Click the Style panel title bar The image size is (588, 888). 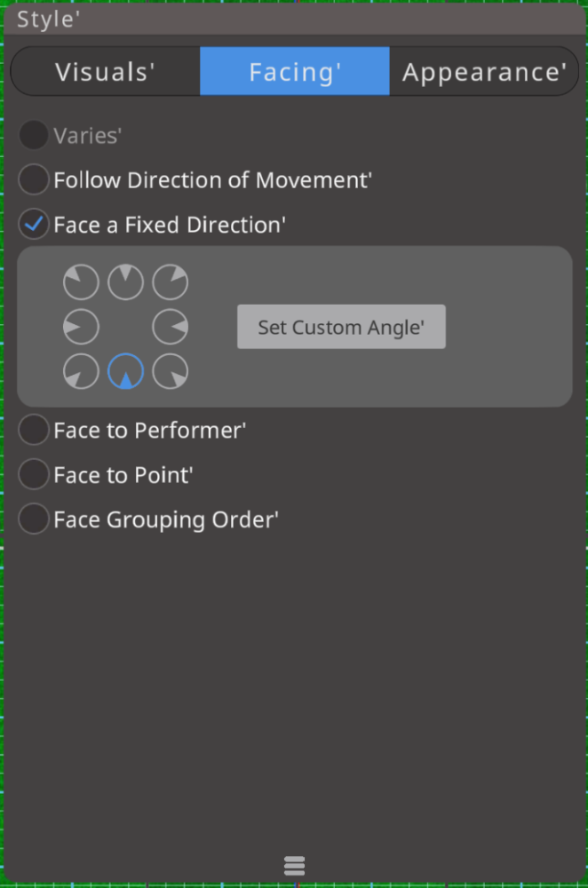(x=294, y=19)
